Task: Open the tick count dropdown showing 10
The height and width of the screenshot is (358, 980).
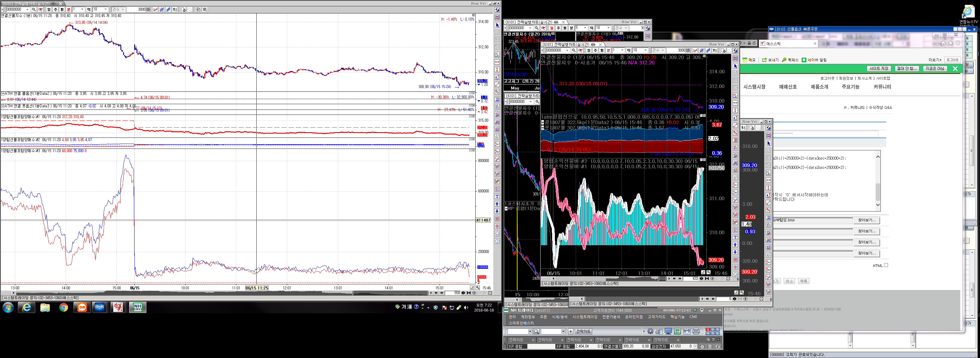Action: coord(105,10)
